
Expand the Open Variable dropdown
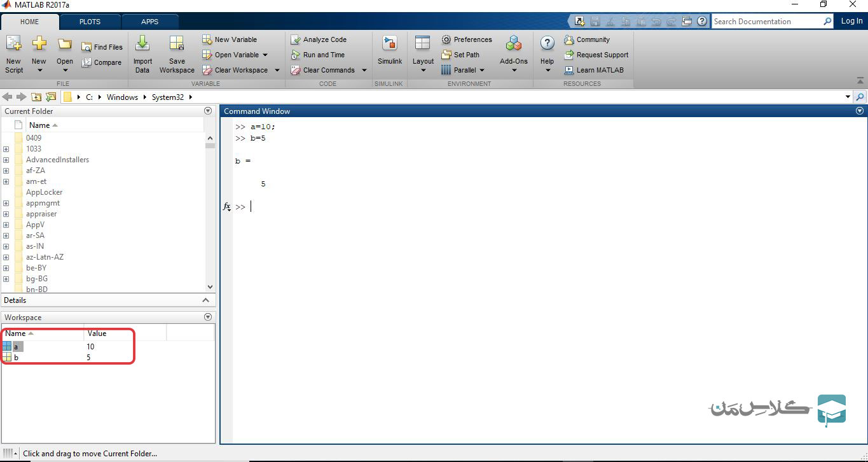click(x=265, y=55)
